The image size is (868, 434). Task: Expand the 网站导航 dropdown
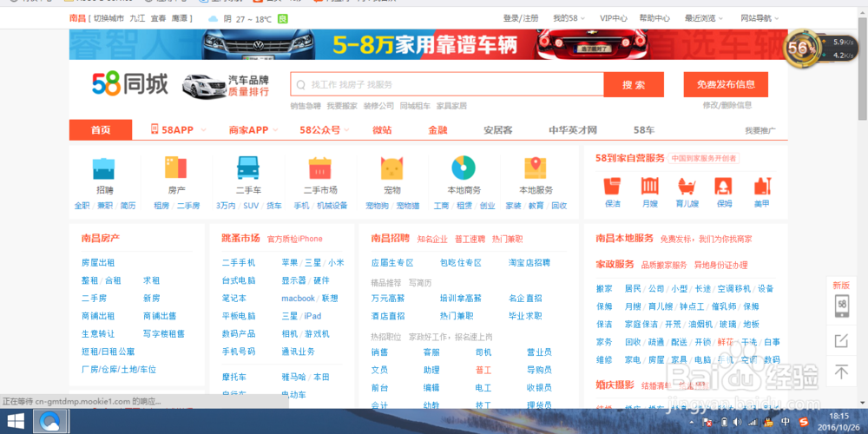point(760,18)
